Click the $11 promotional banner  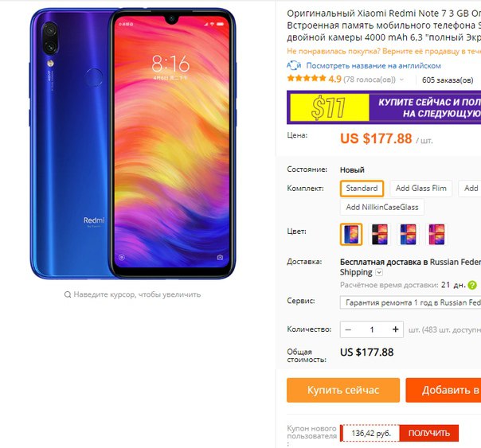pos(384,107)
